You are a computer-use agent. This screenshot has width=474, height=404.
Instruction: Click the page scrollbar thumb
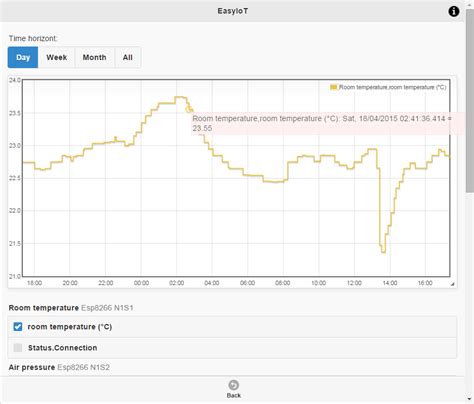pos(470,100)
